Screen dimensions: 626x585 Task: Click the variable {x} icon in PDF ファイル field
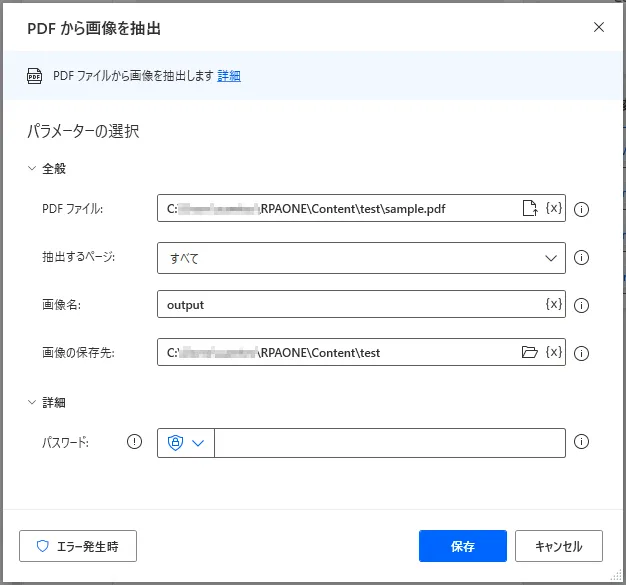point(553,209)
